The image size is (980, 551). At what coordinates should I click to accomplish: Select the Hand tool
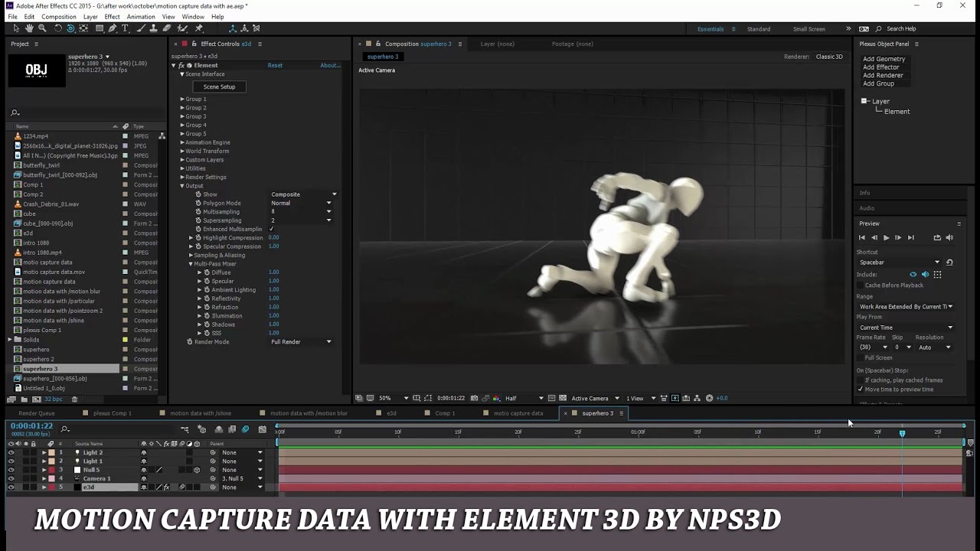(29, 28)
